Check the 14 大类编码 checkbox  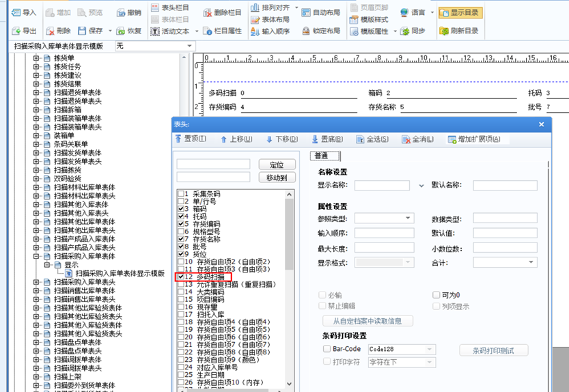click(181, 292)
